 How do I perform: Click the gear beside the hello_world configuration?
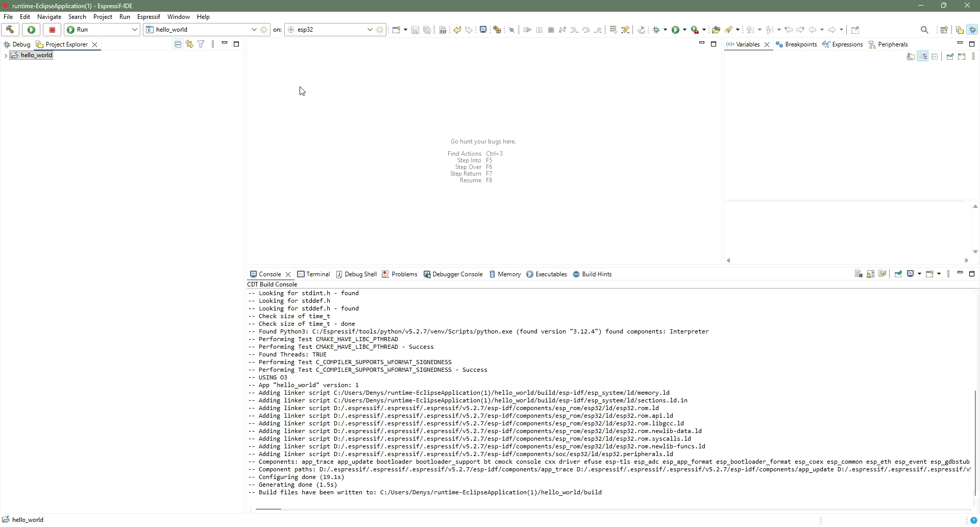click(x=264, y=30)
